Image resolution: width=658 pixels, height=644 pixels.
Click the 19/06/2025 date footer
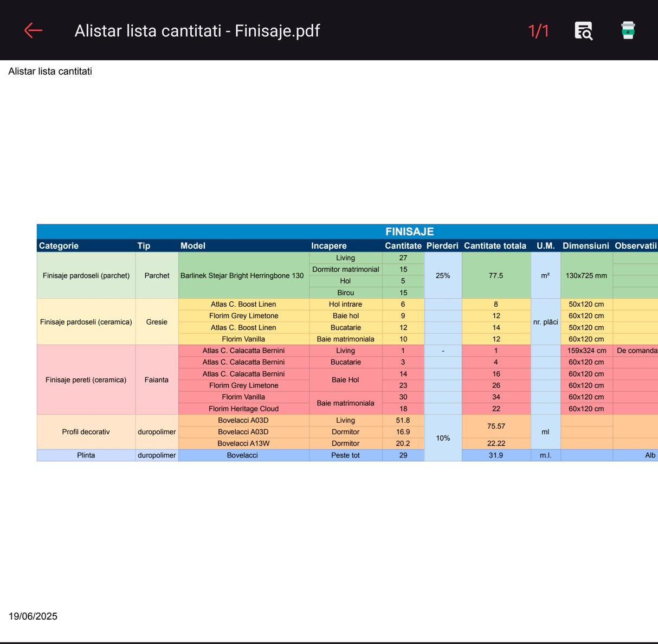click(x=33, y=616)
